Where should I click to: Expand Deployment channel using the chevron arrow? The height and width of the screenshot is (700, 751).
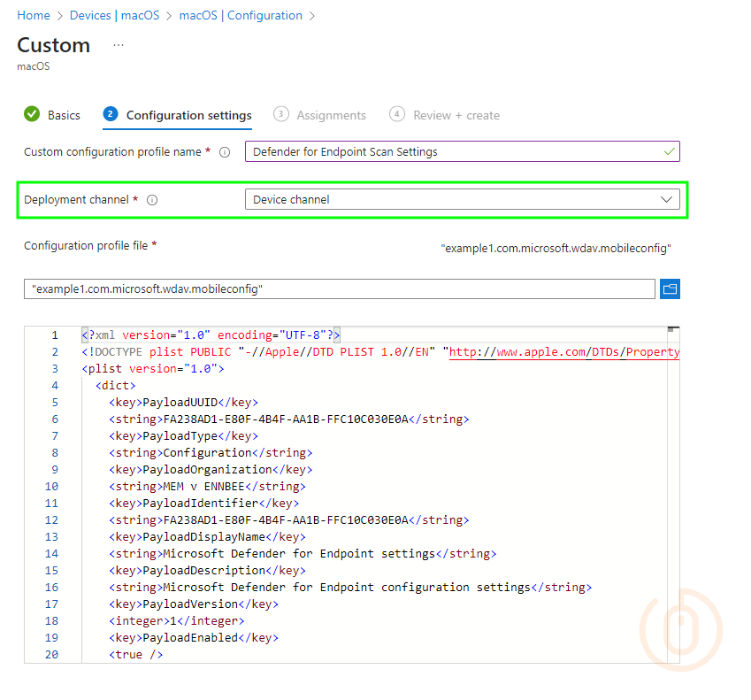666,199
